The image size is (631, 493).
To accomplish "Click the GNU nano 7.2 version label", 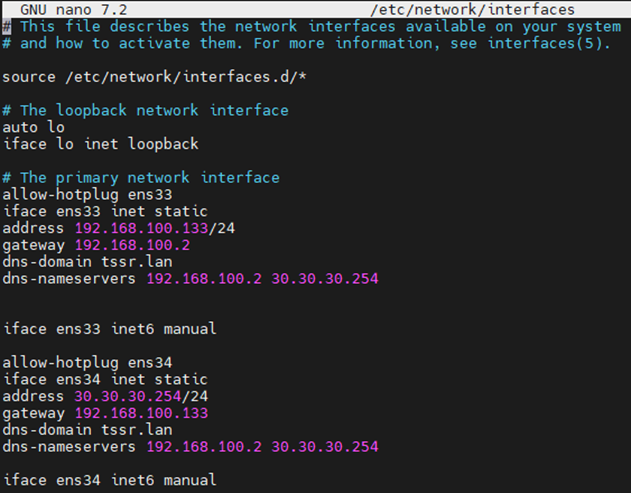I will (x=74, y=9).
